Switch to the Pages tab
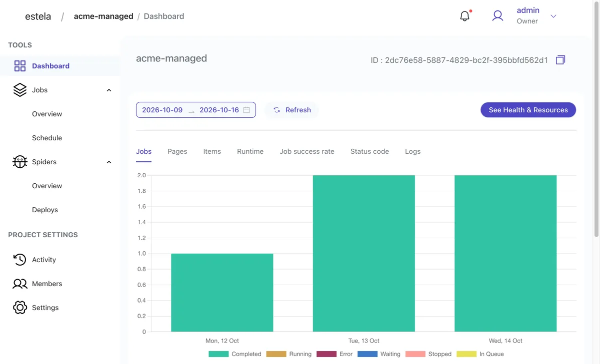Viewport: 600px width, 364px height. coord(177,151)
